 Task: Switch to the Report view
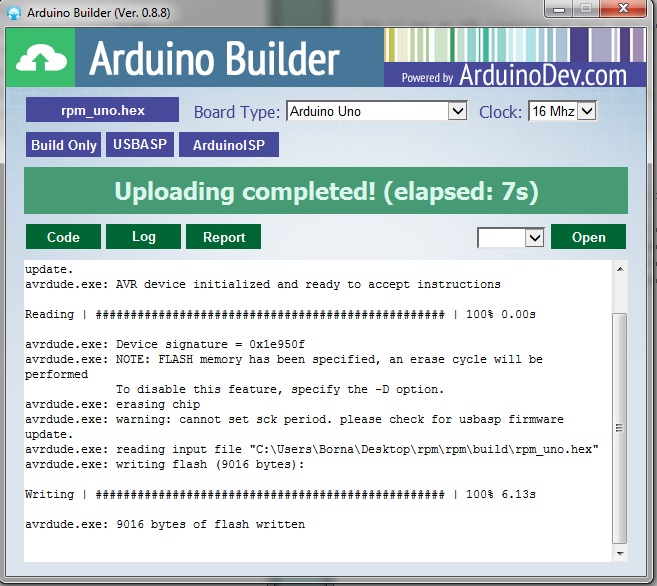click(x=223, y=237)
